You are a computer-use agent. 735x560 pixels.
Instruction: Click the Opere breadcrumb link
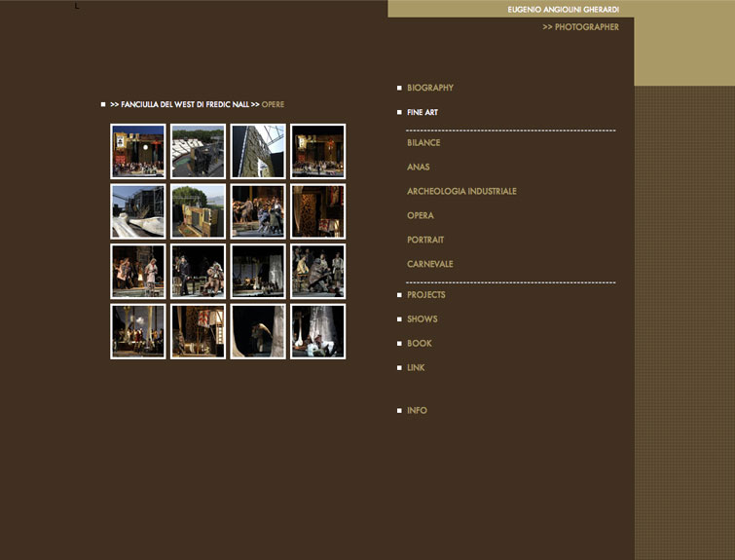(273, 104)
